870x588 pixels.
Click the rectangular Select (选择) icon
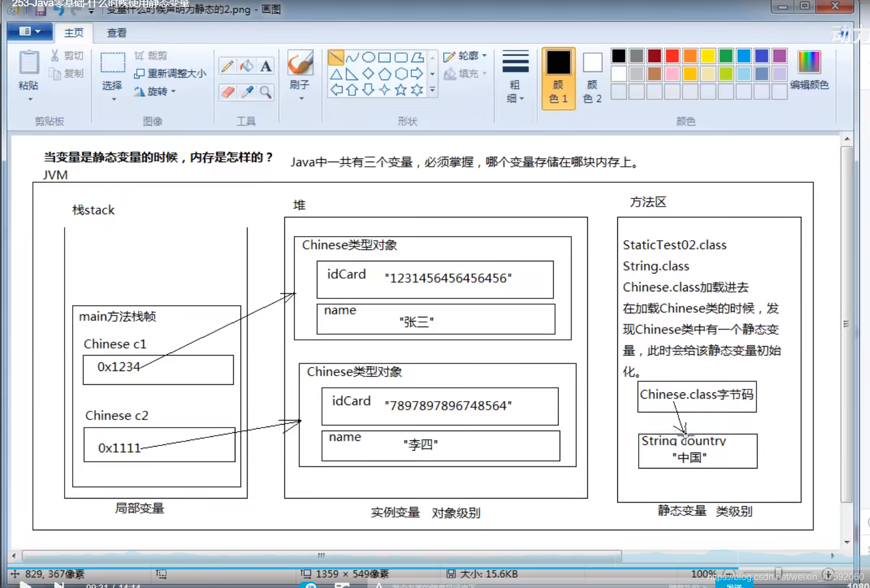point(112,62)
